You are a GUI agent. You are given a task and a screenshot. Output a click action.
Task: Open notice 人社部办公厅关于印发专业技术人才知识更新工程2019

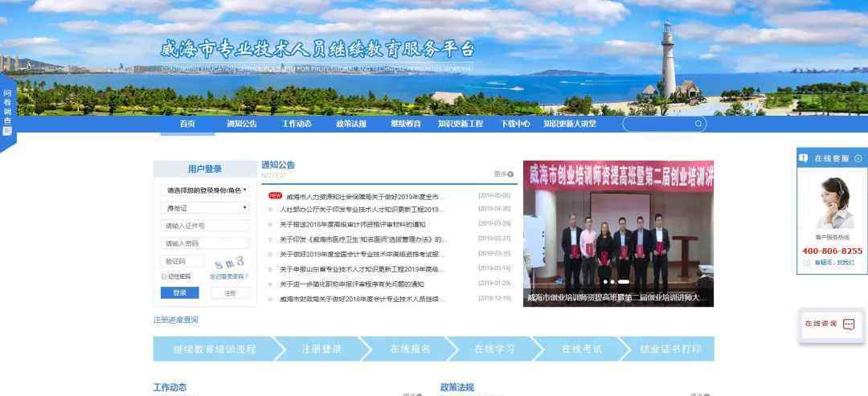coord(362,210)
